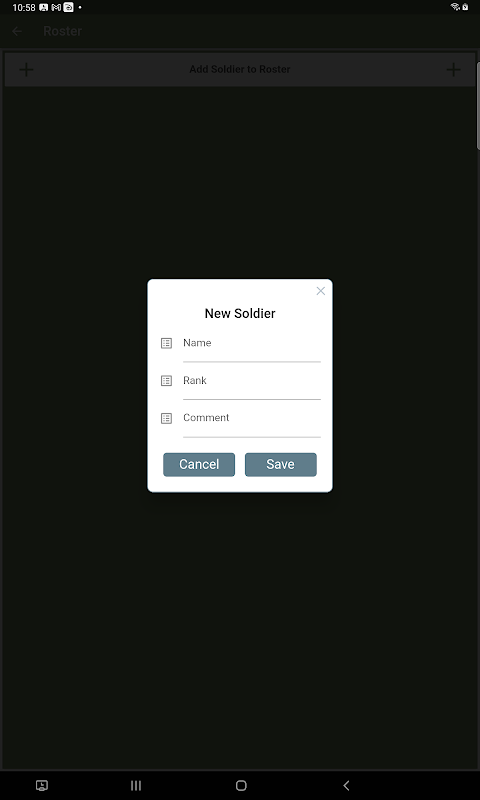This screenshot has width=480, height=800.
Task: Save the new soldier
Action: click(x=281, y=464)
